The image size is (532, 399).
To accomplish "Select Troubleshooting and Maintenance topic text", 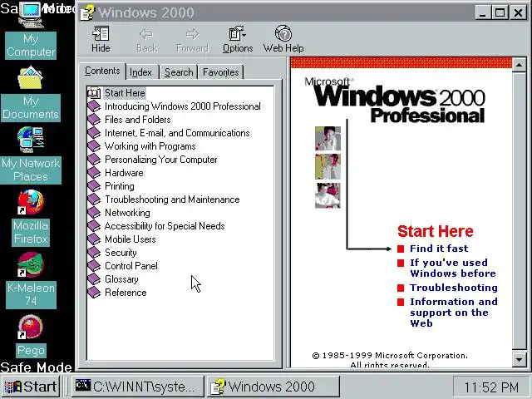I will 172,199.
